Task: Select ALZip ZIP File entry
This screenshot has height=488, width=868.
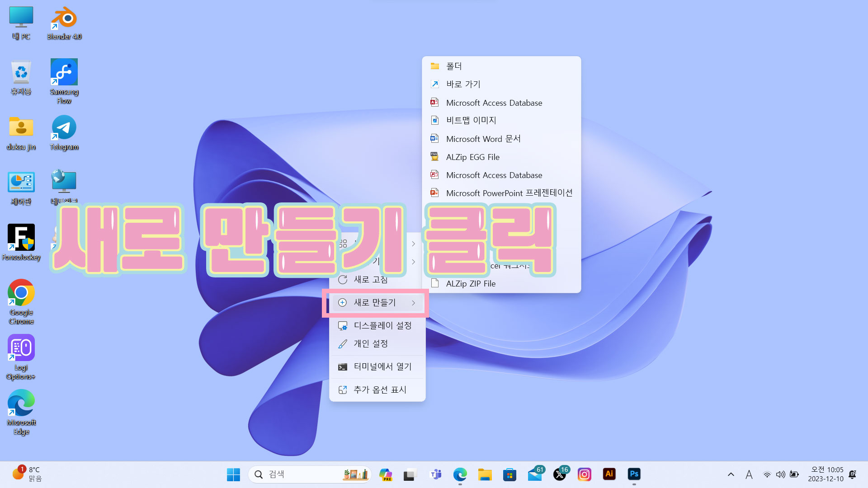Action: pos(471,284)
